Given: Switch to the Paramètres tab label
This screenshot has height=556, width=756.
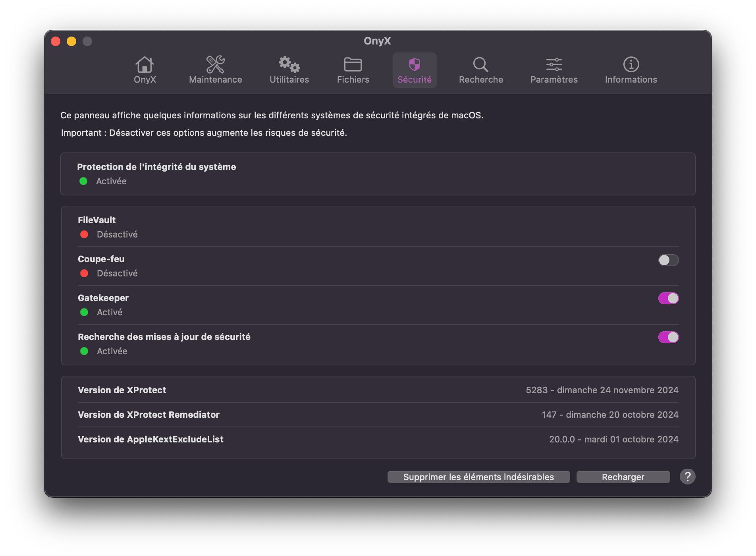Looking at the screenshot, I should point(554,79).
